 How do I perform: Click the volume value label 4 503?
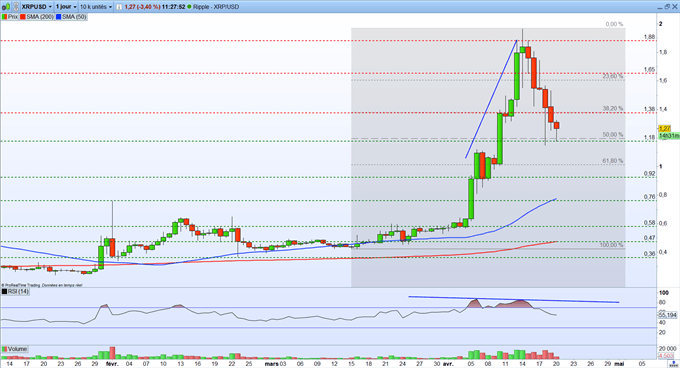click(x=666, y=356)
